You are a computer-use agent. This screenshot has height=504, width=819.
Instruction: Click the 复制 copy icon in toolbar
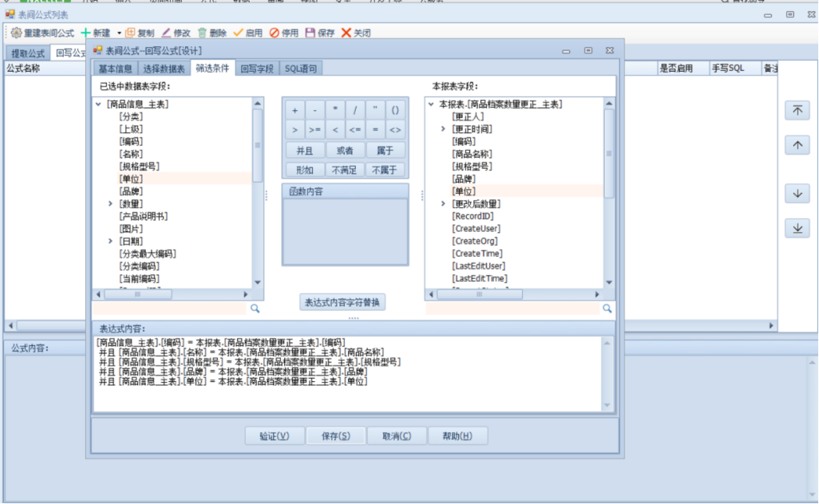click(x=131, y=33)
